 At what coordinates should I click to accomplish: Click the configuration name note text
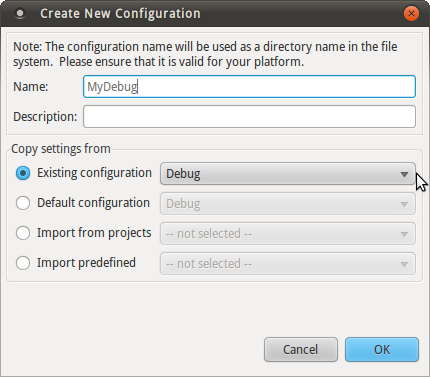tap(205, 54)
